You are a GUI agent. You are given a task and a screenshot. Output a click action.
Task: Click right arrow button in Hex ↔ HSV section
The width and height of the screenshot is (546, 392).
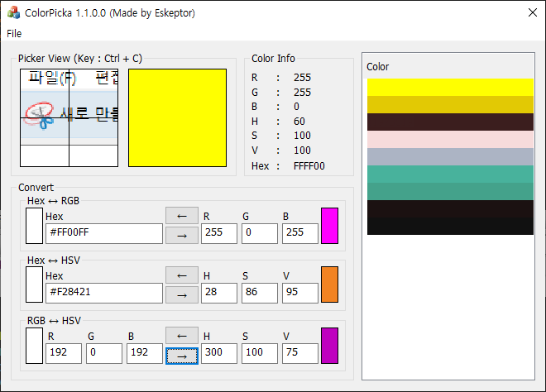[182, 295]
